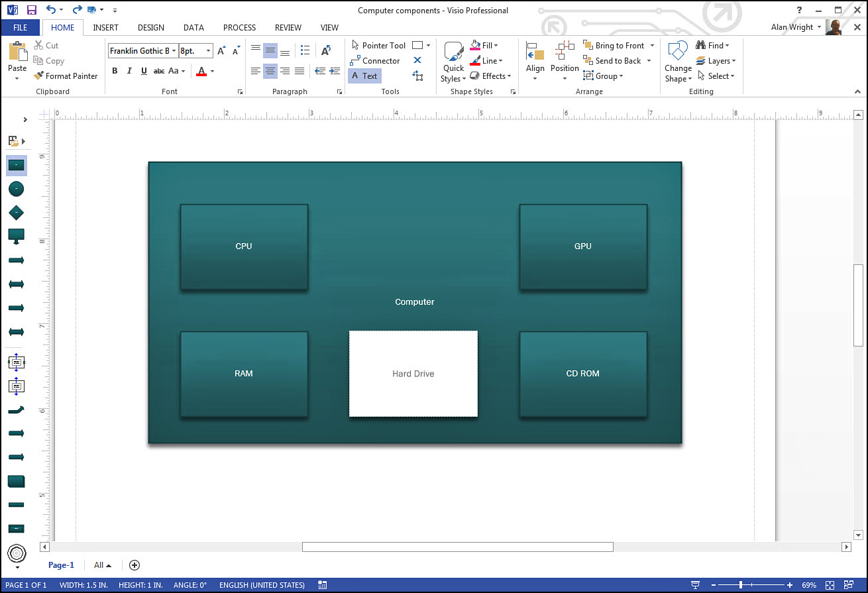Click the Save icon in title bar
This screenshot has width=868, height=593.
pos(31,10)
